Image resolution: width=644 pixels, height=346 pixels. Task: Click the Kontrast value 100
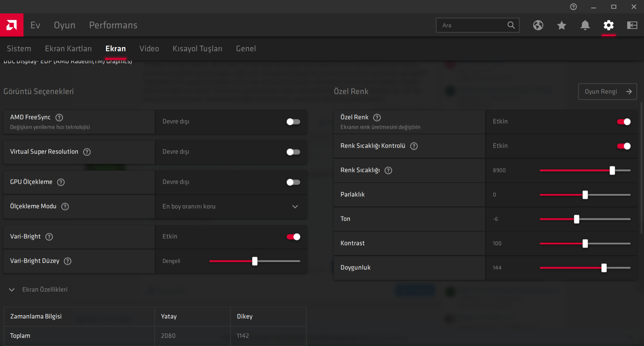coord(497,244)
